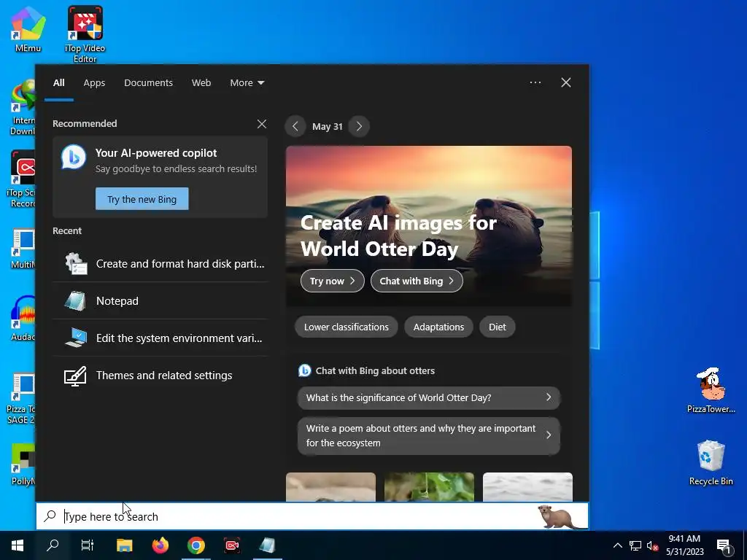Select the Diet chip
This screenshot has width=747, height=560.
click(x=497, y=327)
